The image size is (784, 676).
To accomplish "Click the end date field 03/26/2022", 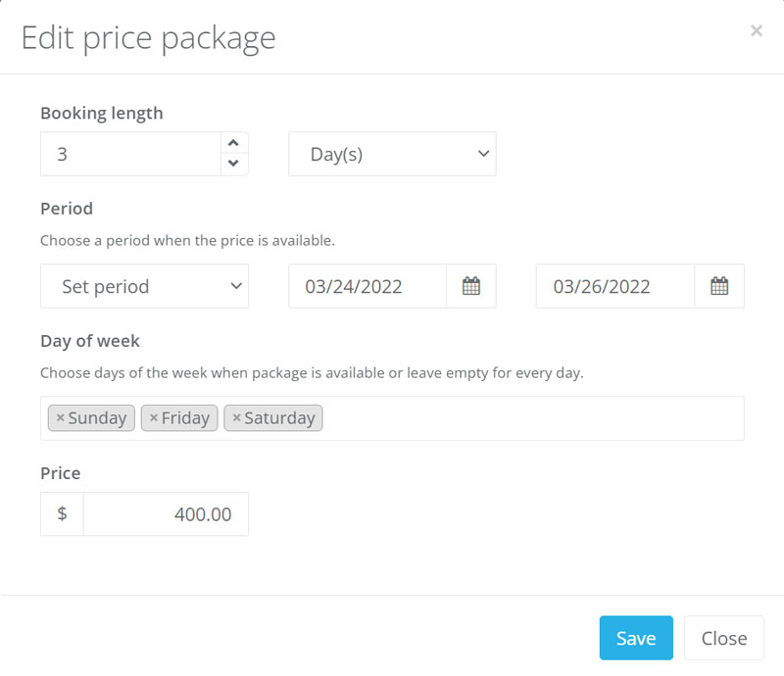I will pyautogui.click(x=615, y=286).
